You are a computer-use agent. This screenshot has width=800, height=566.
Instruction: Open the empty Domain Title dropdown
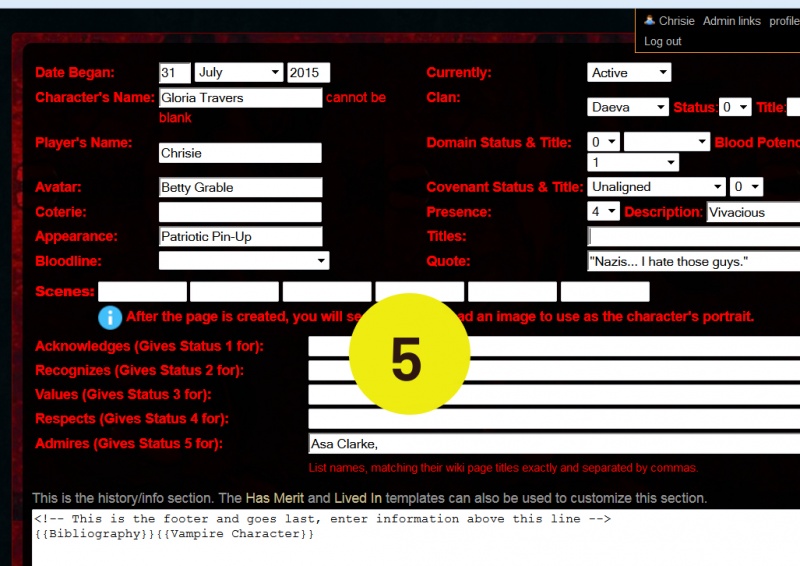tap(667, 142)
